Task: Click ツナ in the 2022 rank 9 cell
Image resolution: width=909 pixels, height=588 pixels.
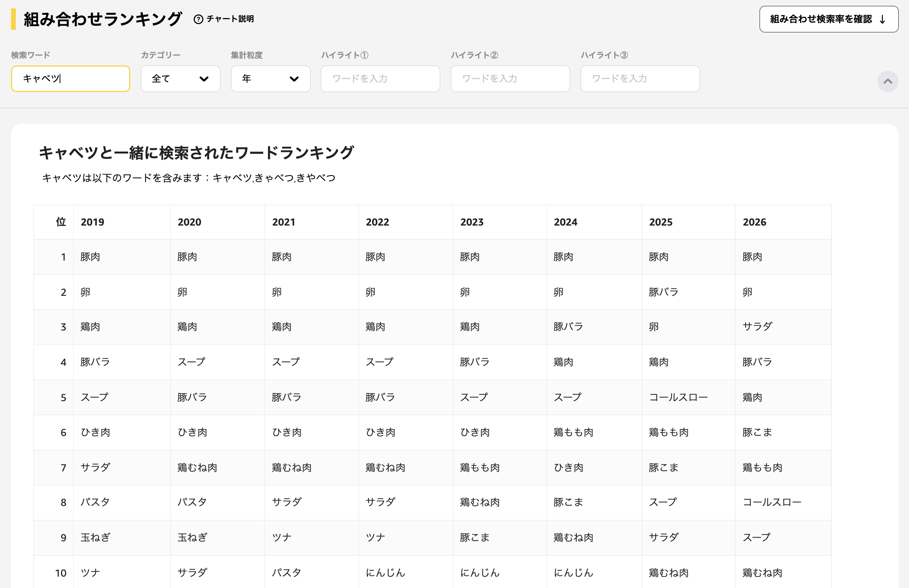Action: [x=375, y=538]
